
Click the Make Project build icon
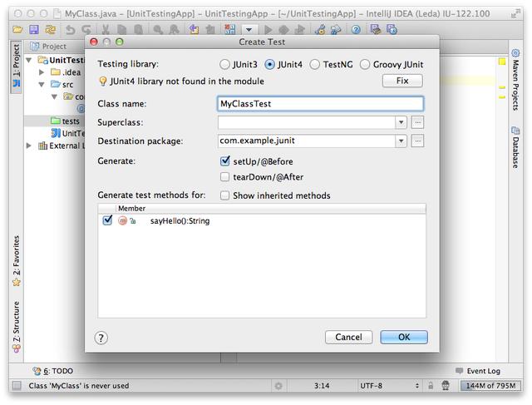[230, 30]
